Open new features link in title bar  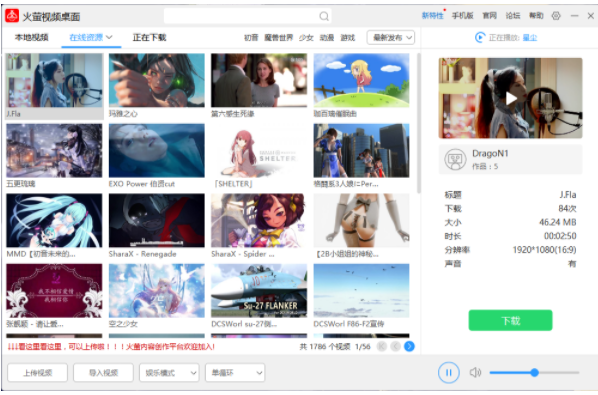[432, 16]
